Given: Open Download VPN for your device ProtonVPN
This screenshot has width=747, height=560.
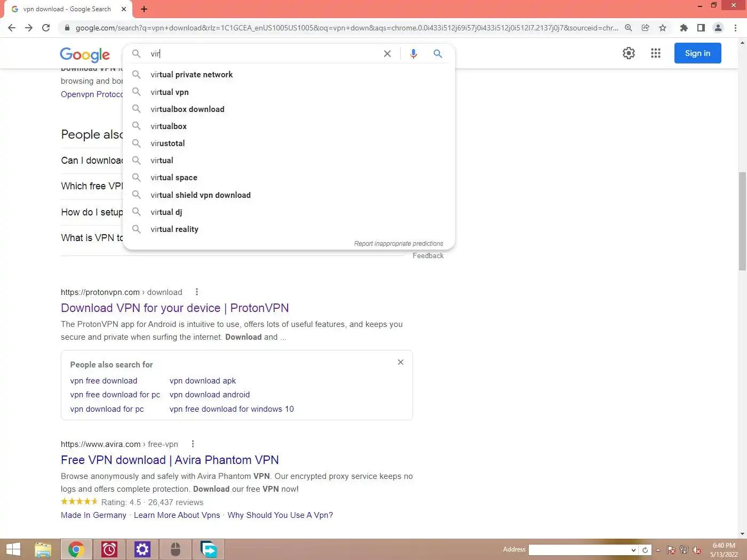Looking at the screenshot, I should 175,308.
